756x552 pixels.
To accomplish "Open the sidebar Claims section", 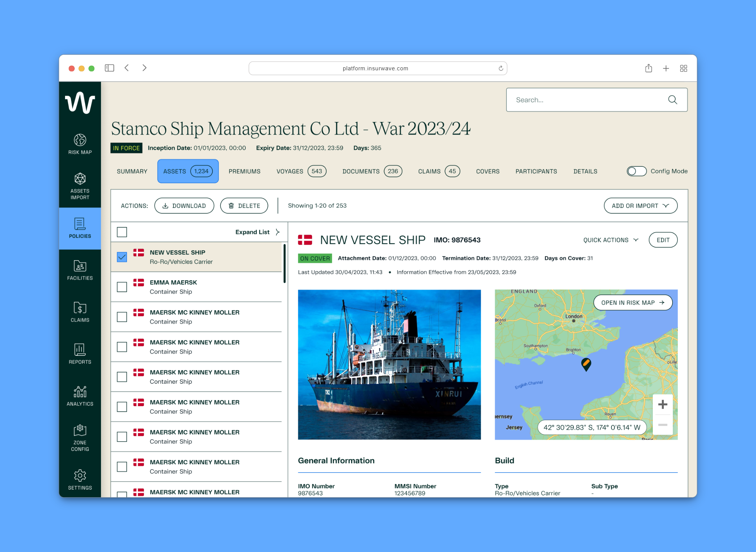I will 80,312.
